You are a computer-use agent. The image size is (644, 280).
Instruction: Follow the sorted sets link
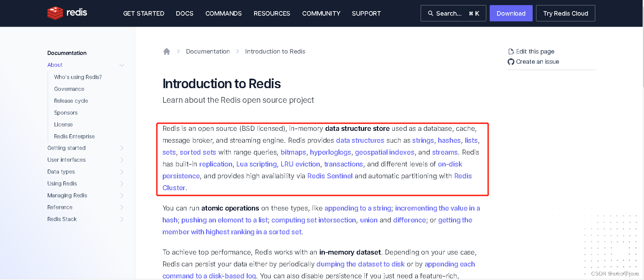pos(198,152)
